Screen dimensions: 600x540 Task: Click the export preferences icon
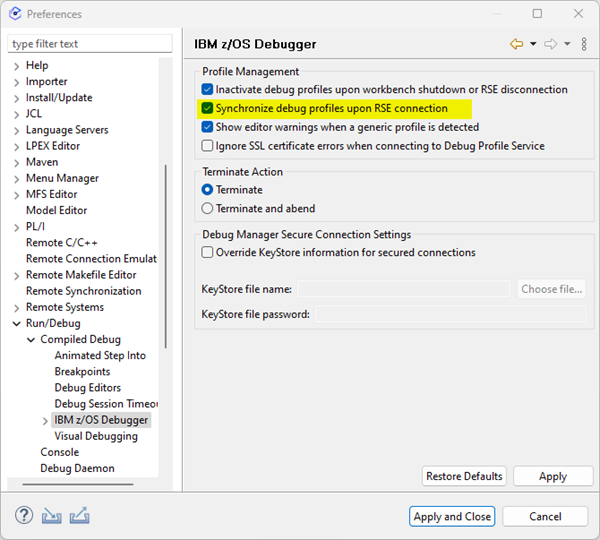click(x=80, y=516)
